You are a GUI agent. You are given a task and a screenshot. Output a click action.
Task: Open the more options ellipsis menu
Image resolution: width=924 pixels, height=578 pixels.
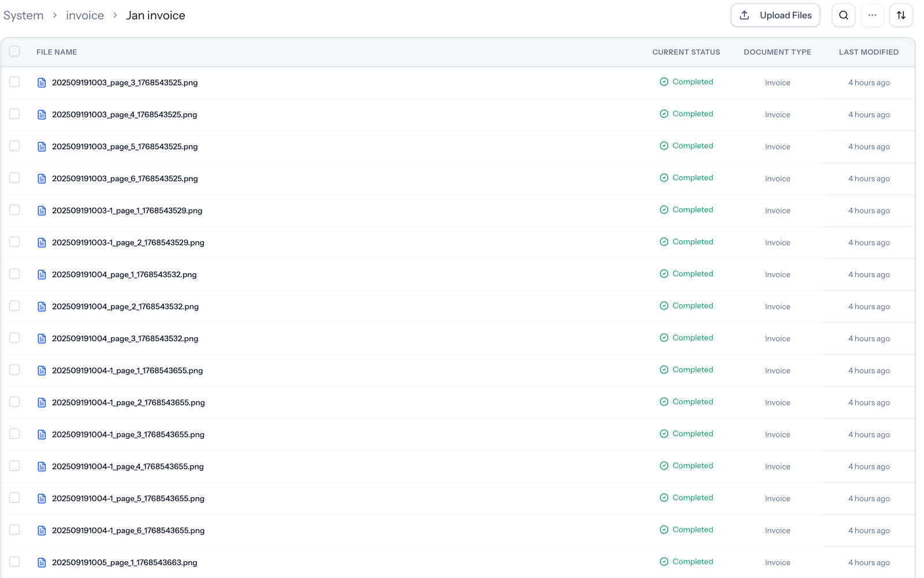(872, 15)
